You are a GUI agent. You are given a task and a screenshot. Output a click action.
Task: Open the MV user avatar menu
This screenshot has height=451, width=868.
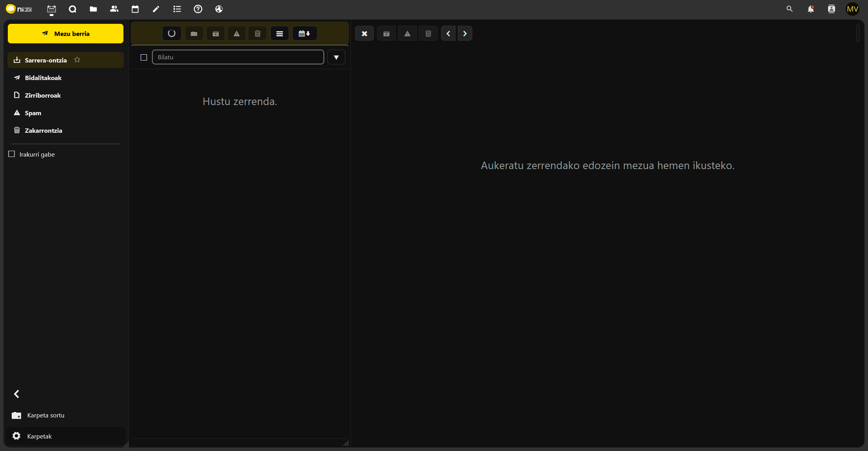pyautogui.click(x=852, y=9)
